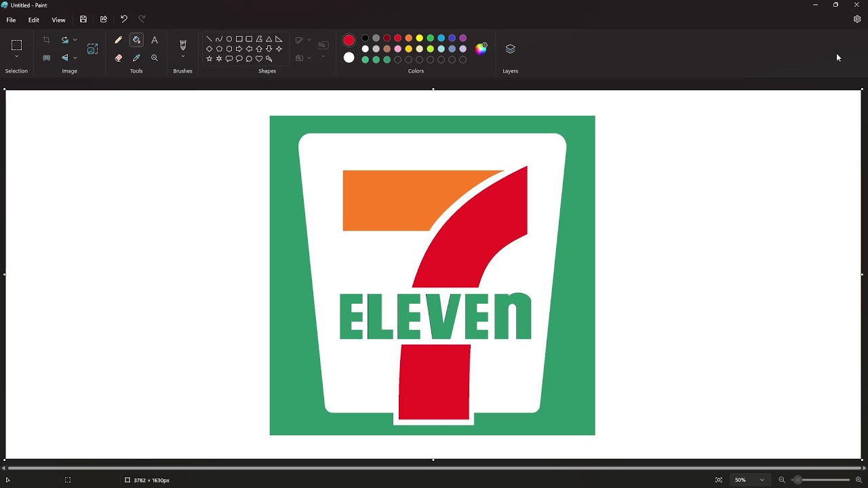The height and width of the screenshot is (488, 868).
Task: Expand the Flip options dropdown arrow
Action: pyautogui.click(x=75, y=58)
